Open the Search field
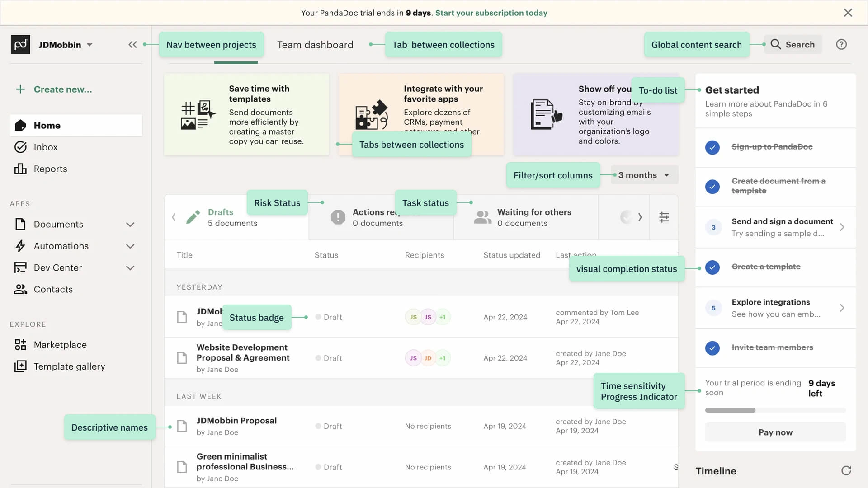The width and height of the screenshot is (868, 488). (793, 44)
